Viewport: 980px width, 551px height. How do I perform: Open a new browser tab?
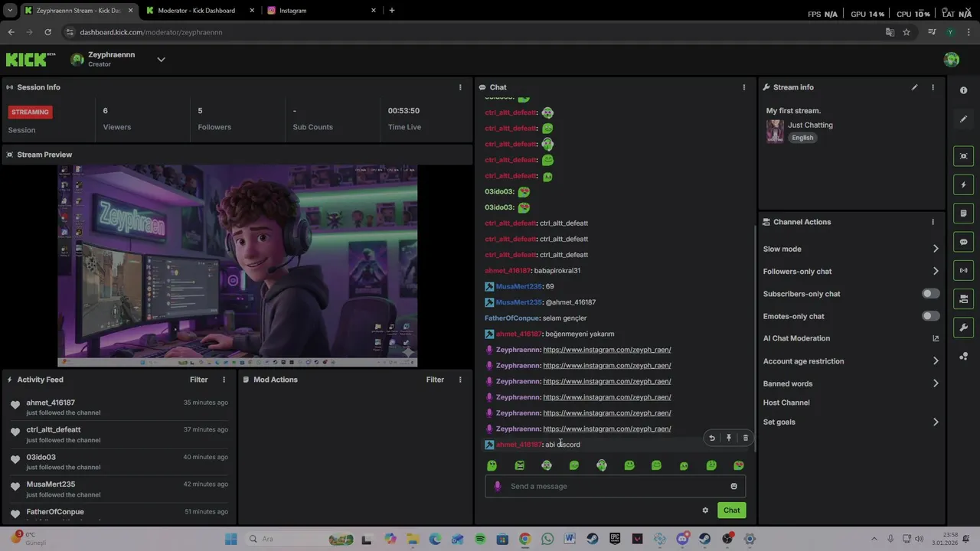click(x=392, y=11)
